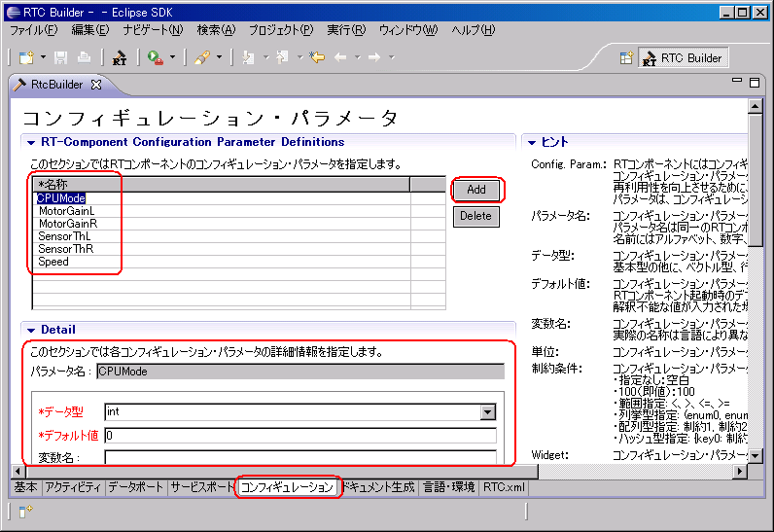Click the horizontal scrollbar right arrow
The image size is (774, 532).
(739, 472)
